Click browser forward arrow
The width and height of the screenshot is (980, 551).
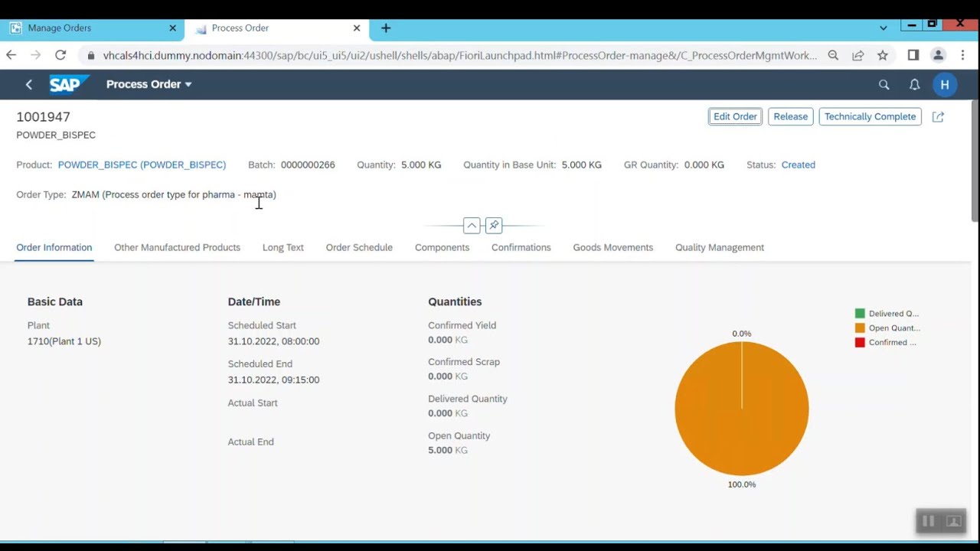pyautogui.click(x=35, y=55)
